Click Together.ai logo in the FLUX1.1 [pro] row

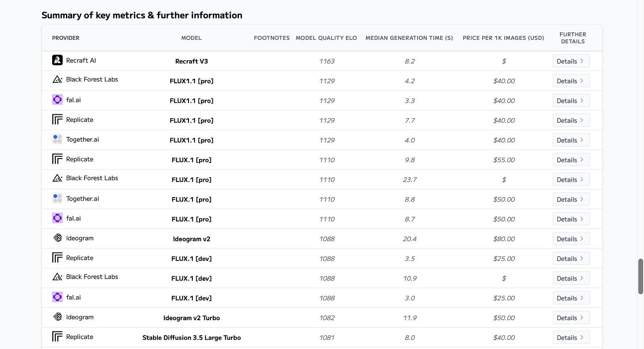click(x=57, y=139)
